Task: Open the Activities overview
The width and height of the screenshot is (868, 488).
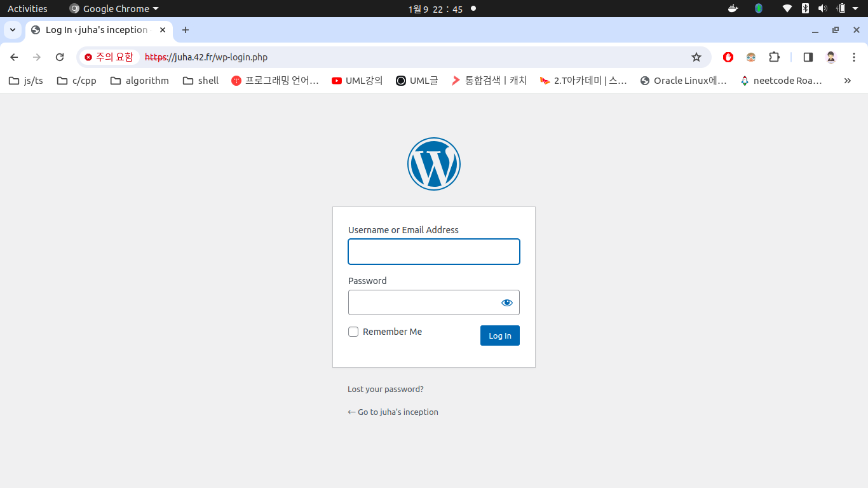Action: [x=27, y=8]
